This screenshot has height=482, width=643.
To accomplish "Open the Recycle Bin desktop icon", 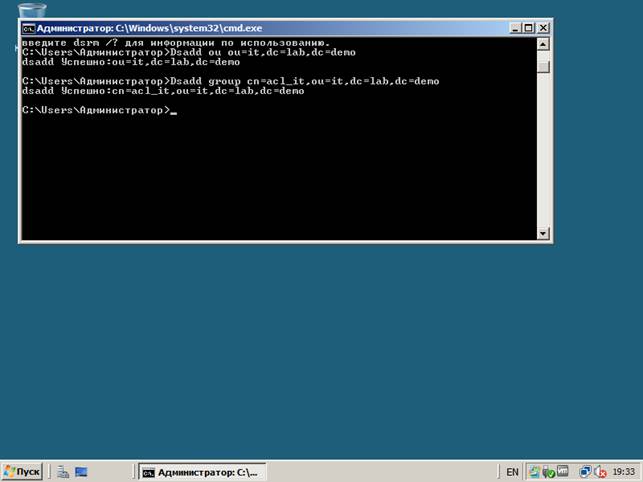I will (32, 10).
